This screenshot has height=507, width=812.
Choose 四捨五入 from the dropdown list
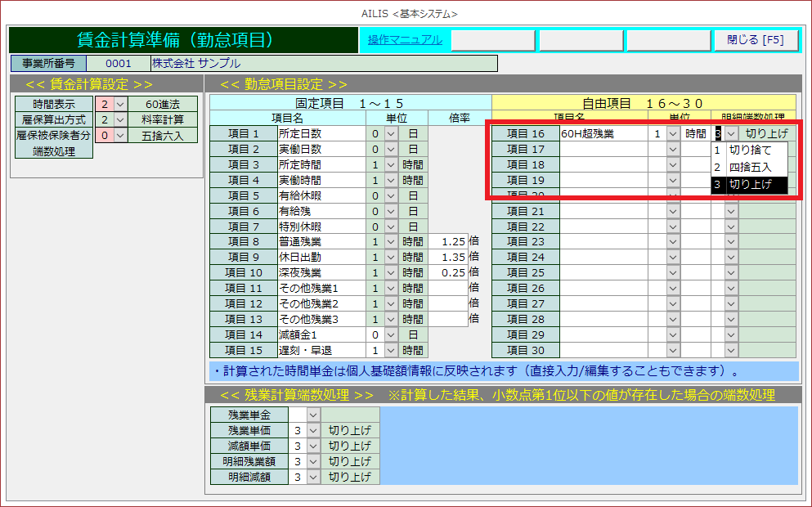(749, 168)
